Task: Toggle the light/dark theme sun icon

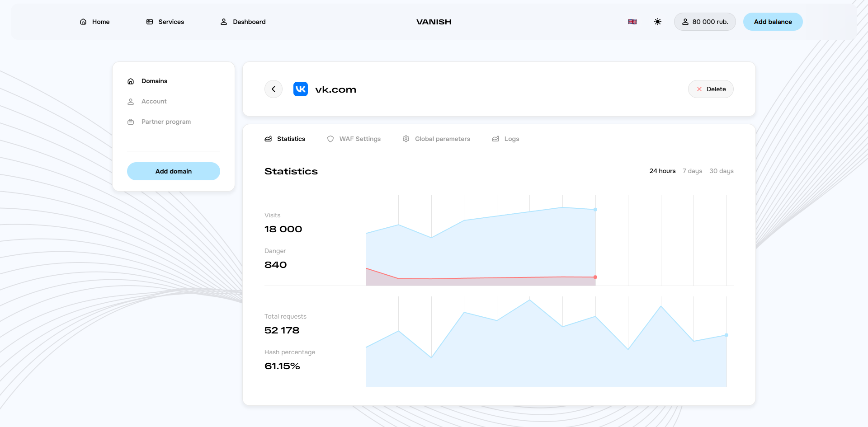Action: click(658, 22)
